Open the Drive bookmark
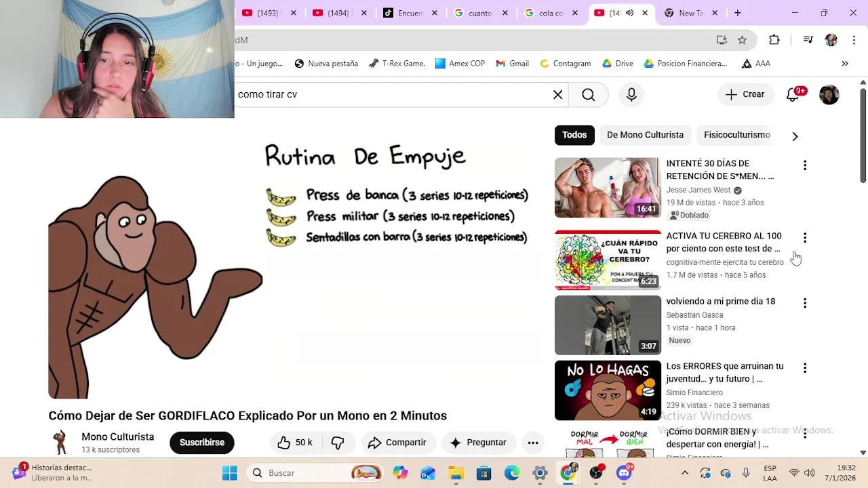 pyautogui.click(x=618, y=64)
